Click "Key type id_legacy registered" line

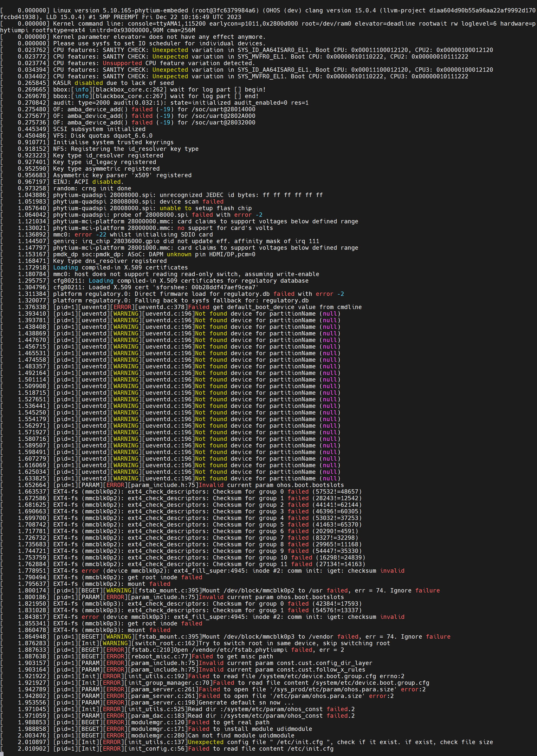point(78,162)
